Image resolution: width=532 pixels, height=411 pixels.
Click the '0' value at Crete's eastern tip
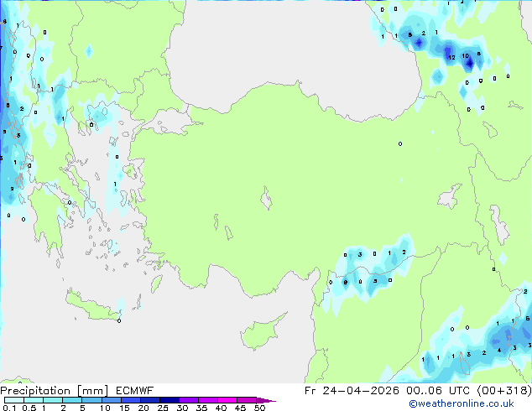pyautogui.click(x=119, y=320)
